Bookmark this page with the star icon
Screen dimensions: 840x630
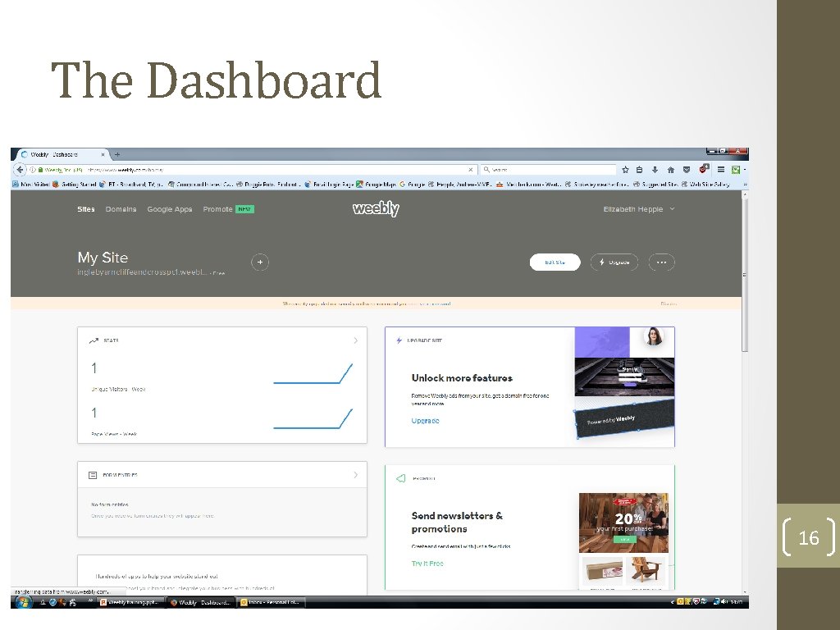[625, 170]
